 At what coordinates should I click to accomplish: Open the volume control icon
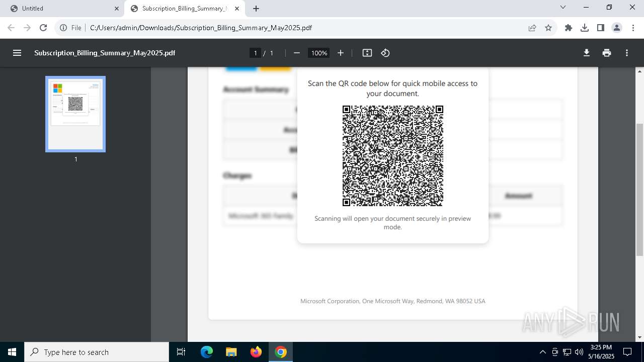click(x=579, y=352)
